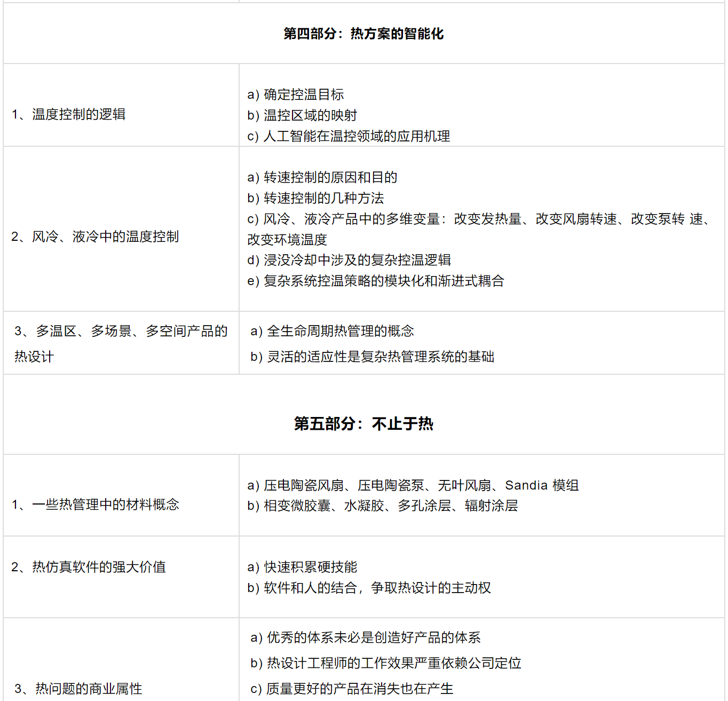Click the line b) 相变微胶囊、水凝胶、多孔涂层、辐射涂层
The image size is (728, 701).
tap(382, 506)
